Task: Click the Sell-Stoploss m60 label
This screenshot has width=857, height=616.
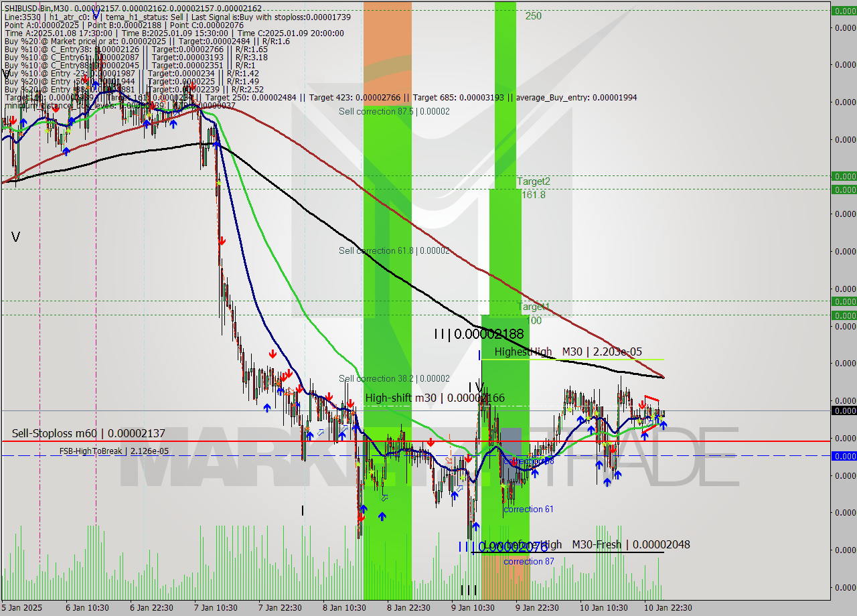Action: (88, 434)
